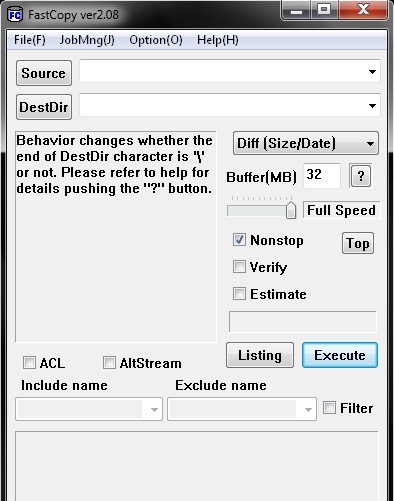Open the Include name dropdown arrow
394x501 pixels.
[154, 409]
